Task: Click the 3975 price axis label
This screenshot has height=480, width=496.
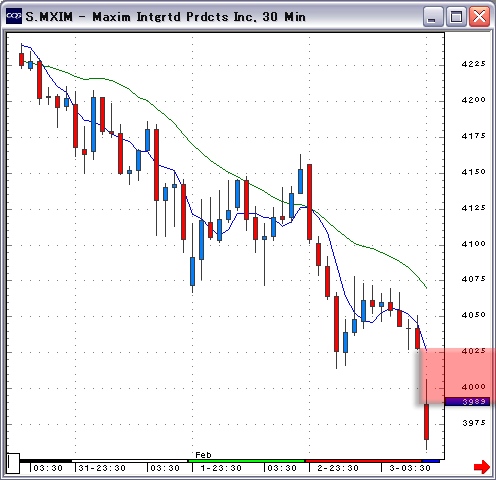Action: point(473,423)
